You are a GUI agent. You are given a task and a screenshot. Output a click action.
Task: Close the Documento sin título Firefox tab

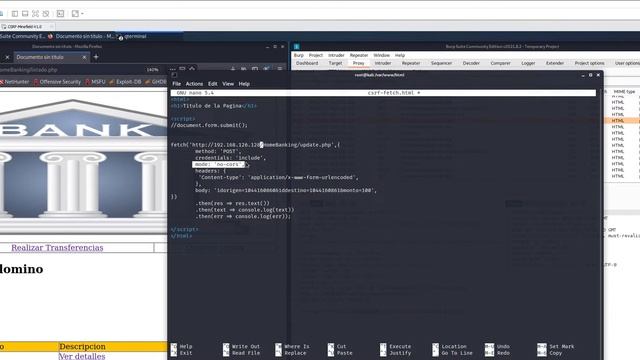84,57
